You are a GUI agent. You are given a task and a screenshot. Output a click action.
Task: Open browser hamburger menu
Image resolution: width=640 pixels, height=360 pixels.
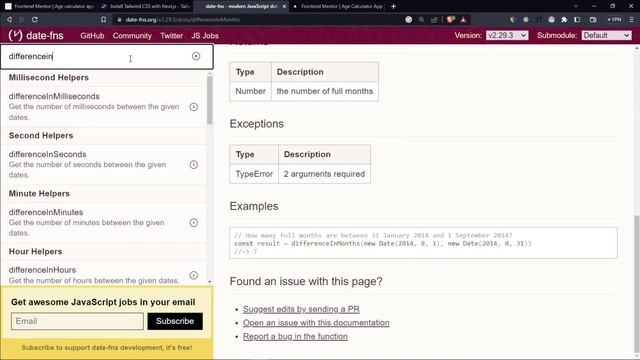631,19
